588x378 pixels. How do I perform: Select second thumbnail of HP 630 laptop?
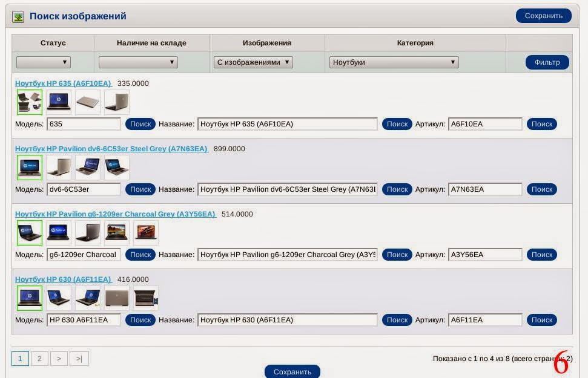(x=59, y=298)
